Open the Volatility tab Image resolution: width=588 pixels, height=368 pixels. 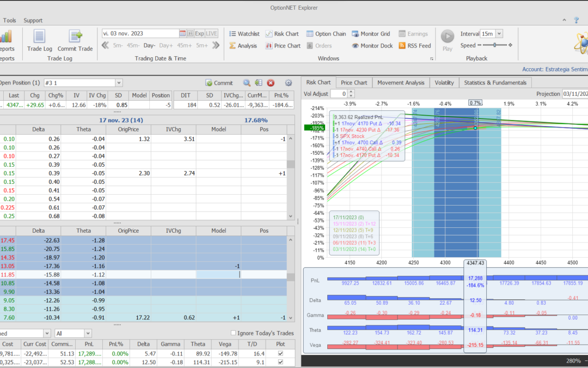[x=444, y=82]
